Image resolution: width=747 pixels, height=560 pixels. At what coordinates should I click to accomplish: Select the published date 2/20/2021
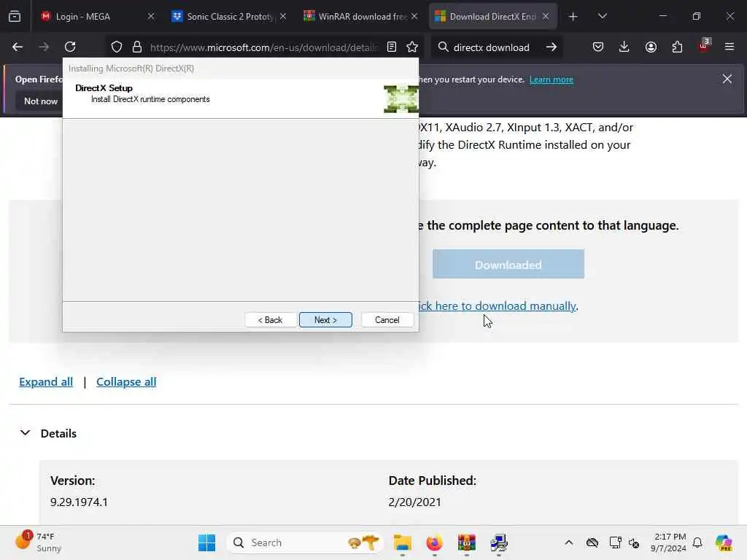tap(415, 502)
